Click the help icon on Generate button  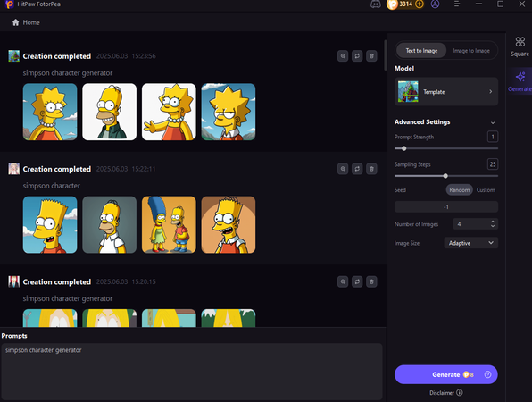487,374
